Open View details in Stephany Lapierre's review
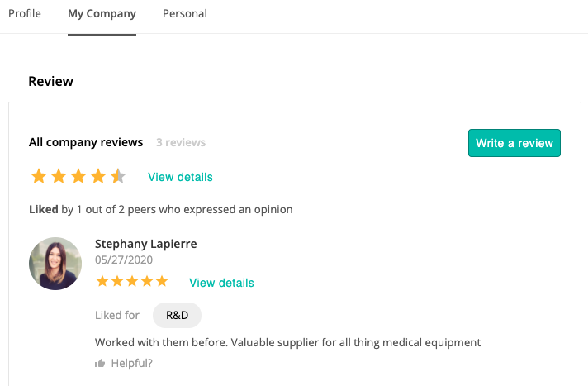 click(221, 283)
